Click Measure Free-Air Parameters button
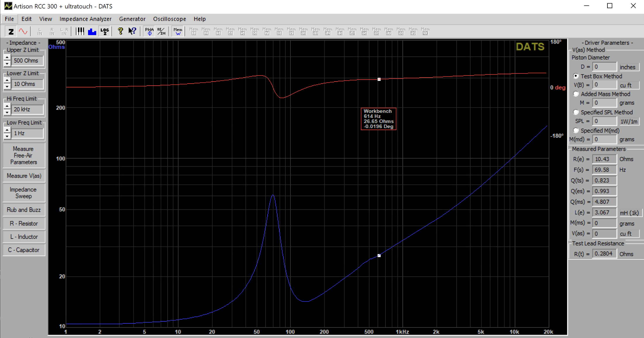 (24, 156)
